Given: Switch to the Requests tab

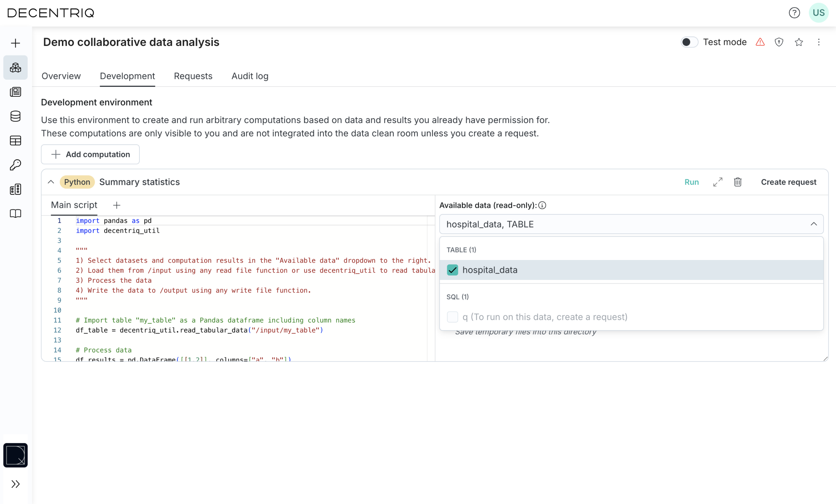Looking at the screenshot, I should point(193,76).
